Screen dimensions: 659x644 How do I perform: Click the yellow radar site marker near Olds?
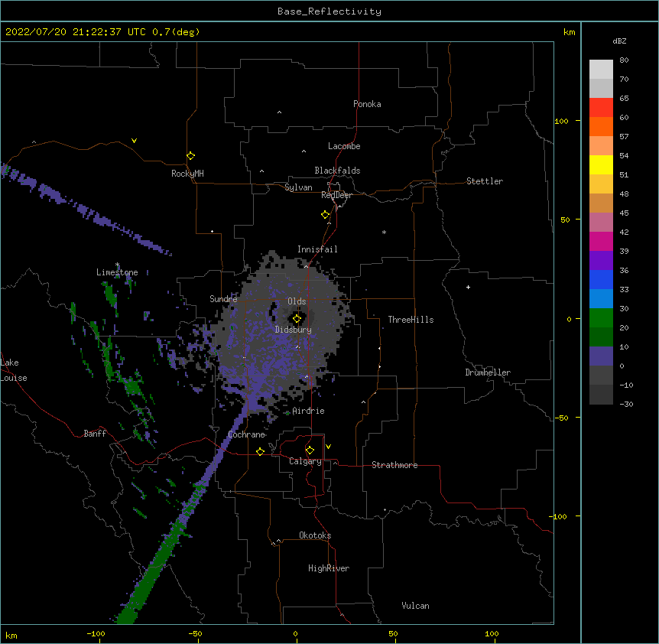297,319
